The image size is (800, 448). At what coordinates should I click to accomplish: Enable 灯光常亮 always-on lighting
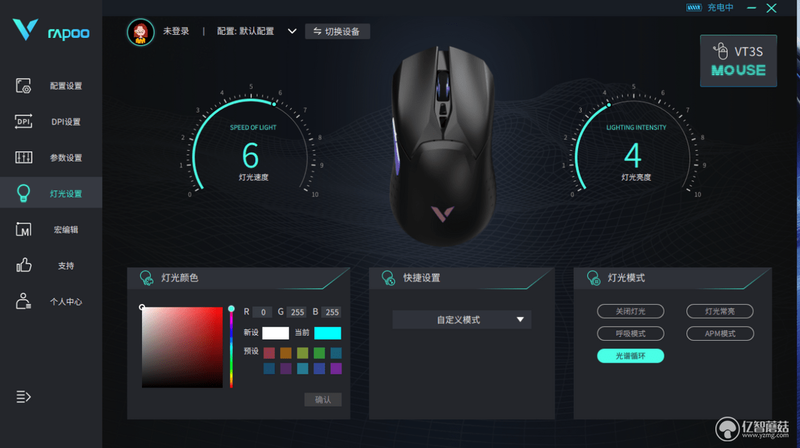719,311
